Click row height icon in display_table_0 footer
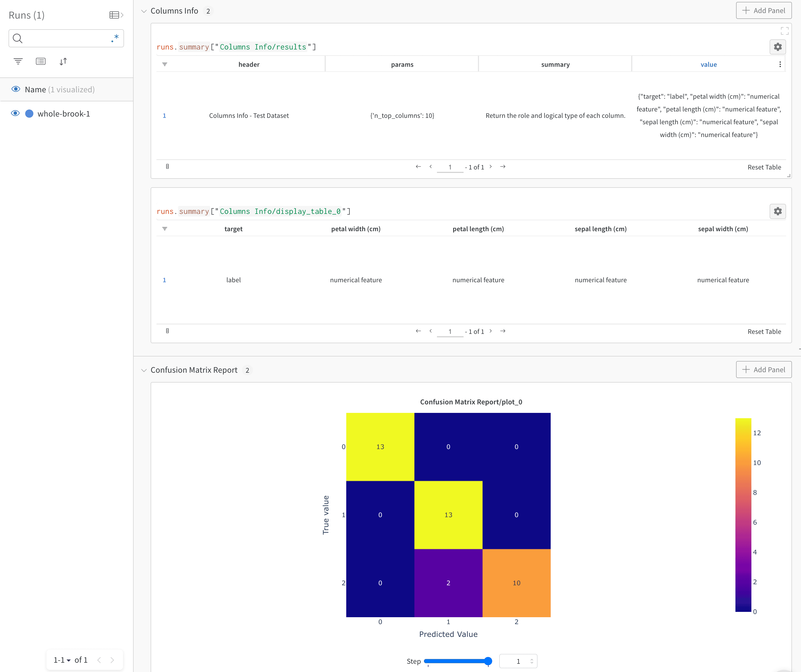The image size is (801, 672). pos(167,331)
